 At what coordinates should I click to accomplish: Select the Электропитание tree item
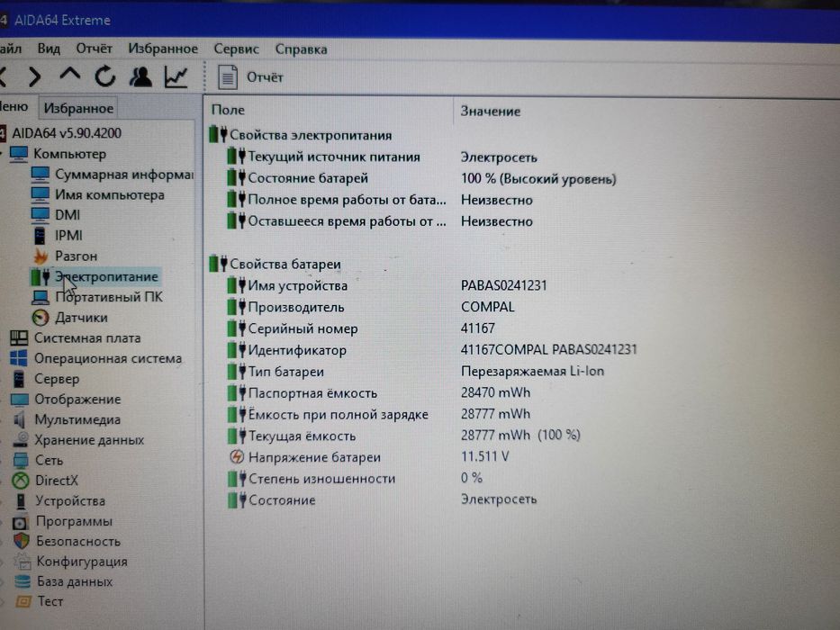click(x=106, y=276)
